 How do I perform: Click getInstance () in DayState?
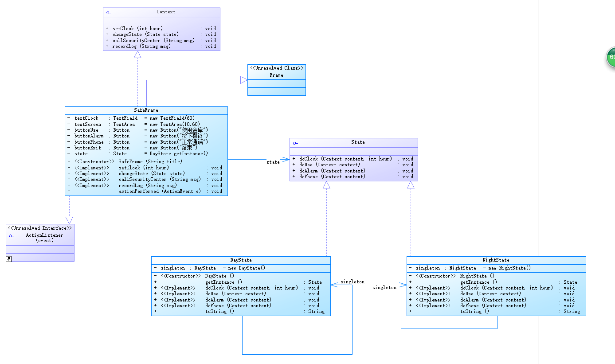pos(238,282)
